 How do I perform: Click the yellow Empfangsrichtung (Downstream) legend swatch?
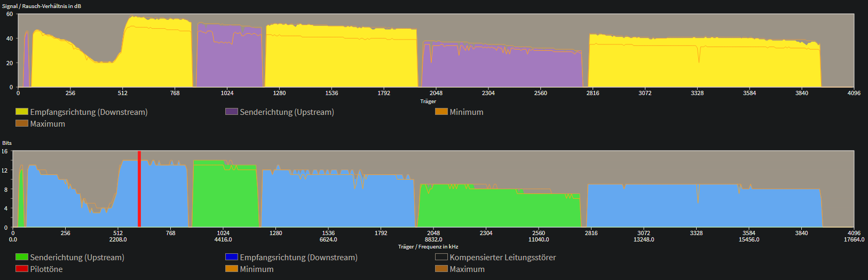pyautogui.click(x=22, y=112)
